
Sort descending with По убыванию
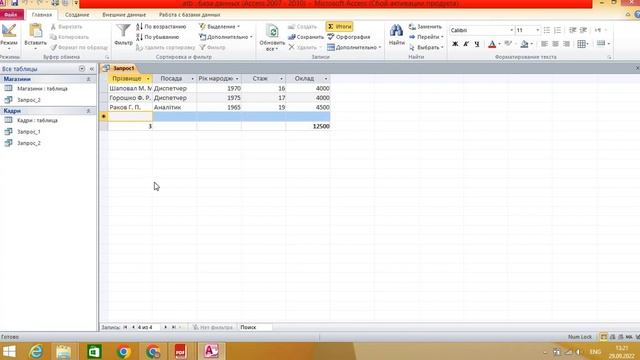[158, 37]
